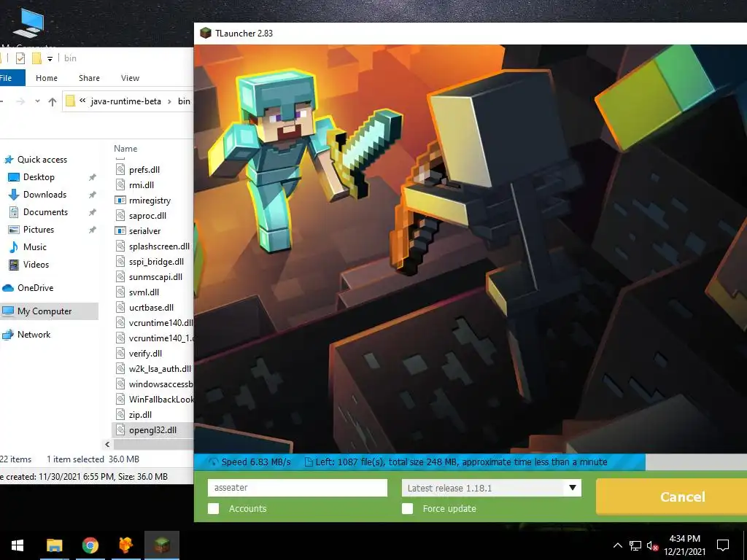Open the muted volume tray icon
747x560 pixels.
click(652, 545)
